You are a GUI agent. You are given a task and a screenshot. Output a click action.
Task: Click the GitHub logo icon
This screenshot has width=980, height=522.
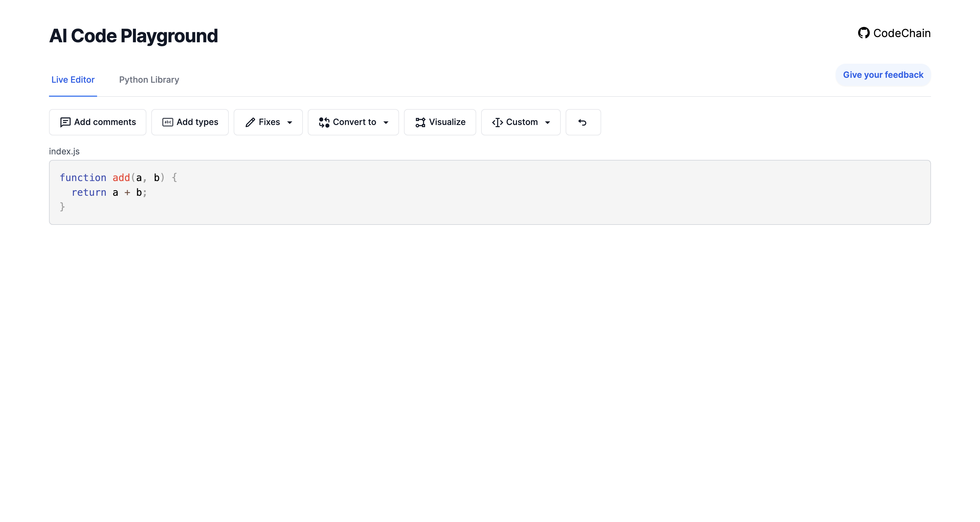coord(864,33)
